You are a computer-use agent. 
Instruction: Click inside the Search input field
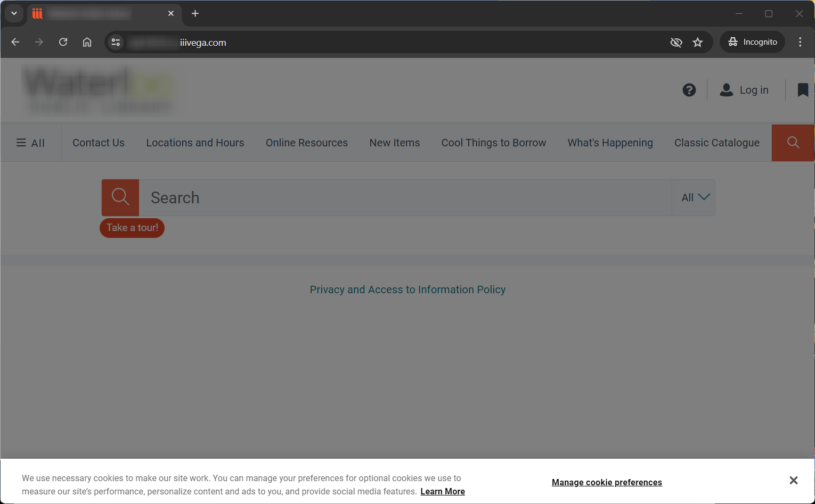tap(405, 198)
